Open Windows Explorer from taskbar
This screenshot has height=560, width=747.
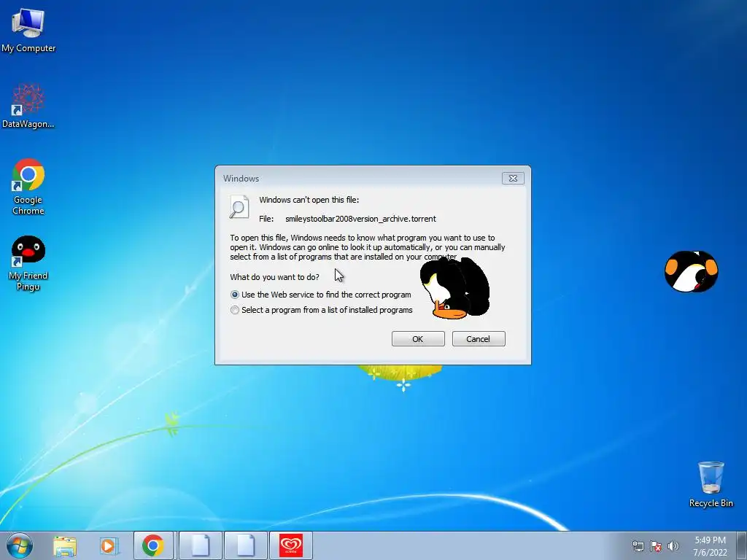coord(65,545)
